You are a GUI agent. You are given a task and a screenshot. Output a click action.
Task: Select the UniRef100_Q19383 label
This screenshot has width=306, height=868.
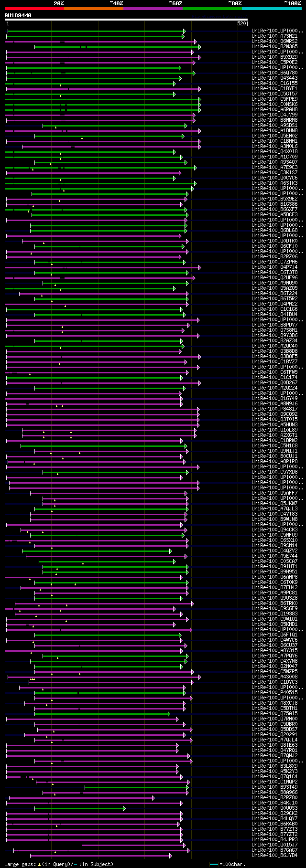point(274,614)
